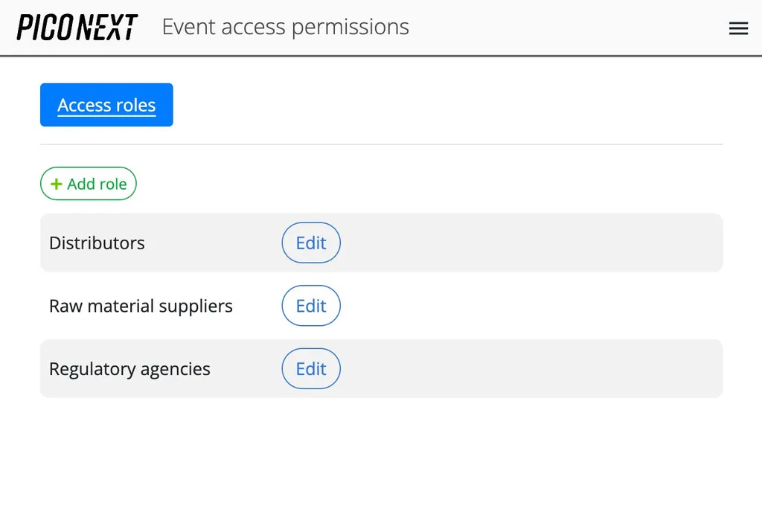762x532 pixels.
Task: Click the plus symbol inside the role button
Action: click(x=55, y=184)
